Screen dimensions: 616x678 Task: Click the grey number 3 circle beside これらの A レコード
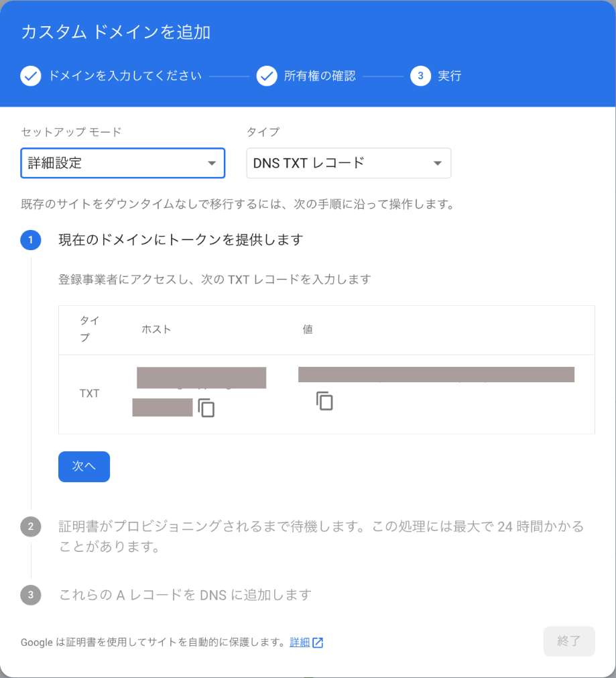coord(31,595)
